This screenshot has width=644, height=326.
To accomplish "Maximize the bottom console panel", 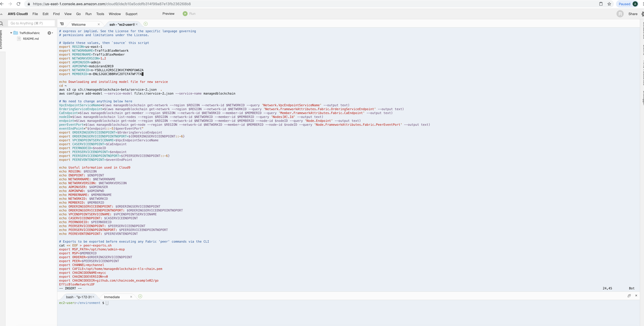I will (x=629, y=296).
